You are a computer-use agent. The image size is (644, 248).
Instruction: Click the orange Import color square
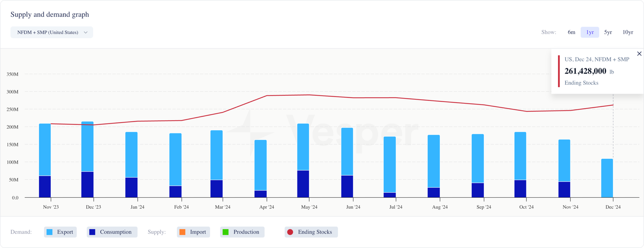point(182,232)
